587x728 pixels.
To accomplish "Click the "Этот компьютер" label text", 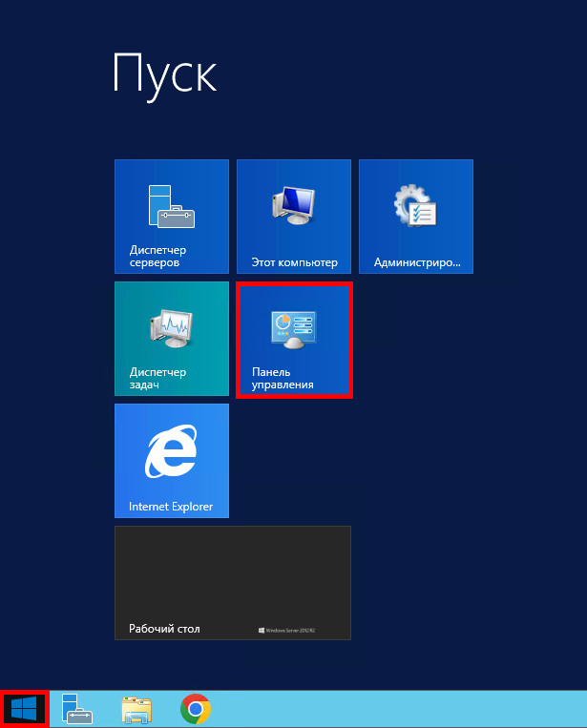I will (x=295, y=261).
